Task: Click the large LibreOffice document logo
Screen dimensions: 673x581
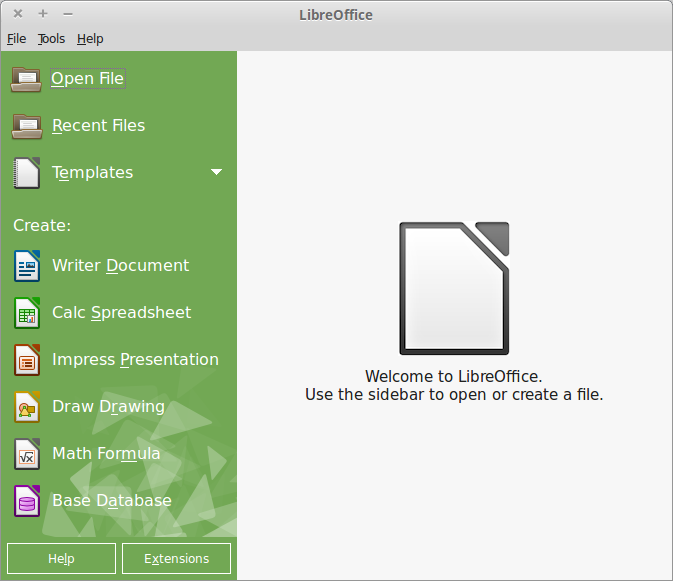Action: (x=454, y=288)
